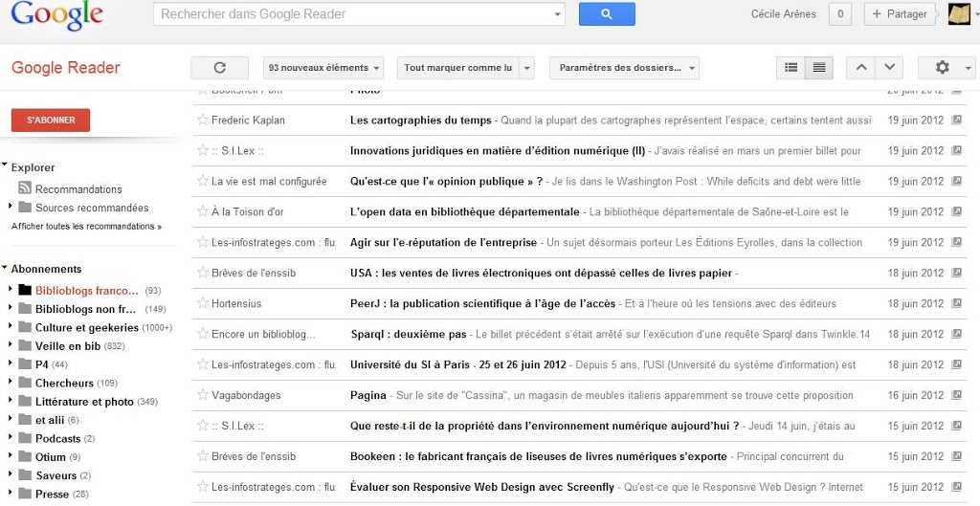Star the À la Toison d'or article
The image size is (980, 506).
pos(203,211)
